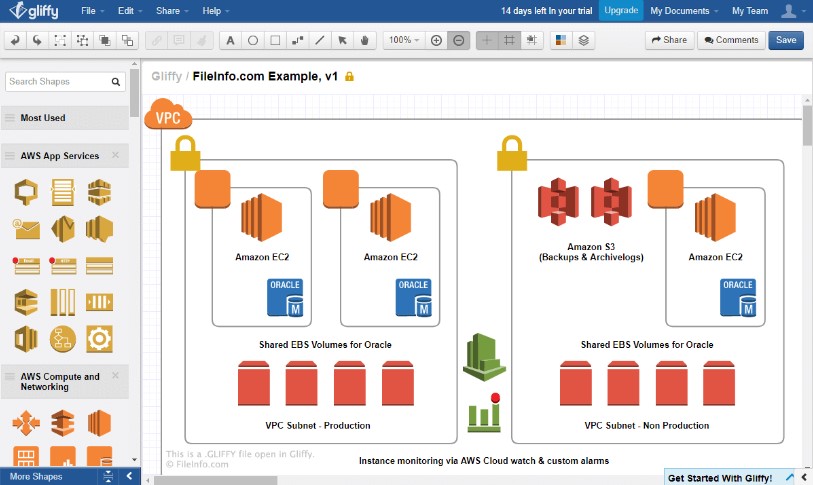Select the Ungroup shapes tool
The width and height of the screenshot is (813, 485).
(82, 40)
